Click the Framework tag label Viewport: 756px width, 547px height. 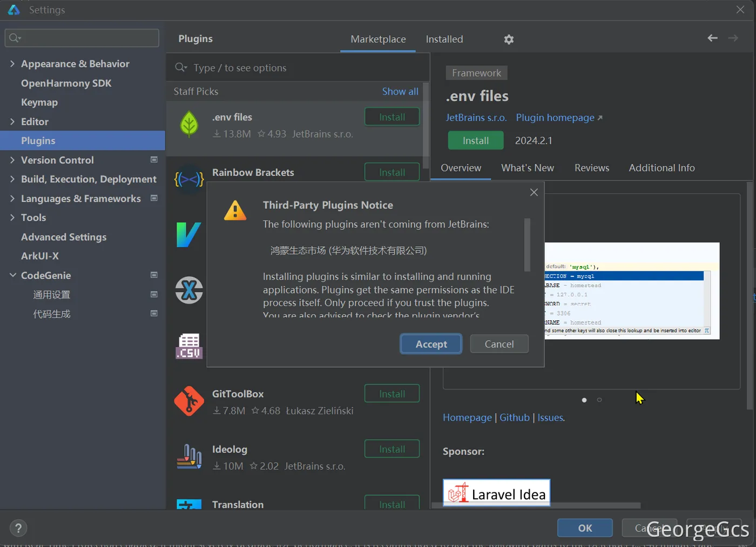coord(476,73)
